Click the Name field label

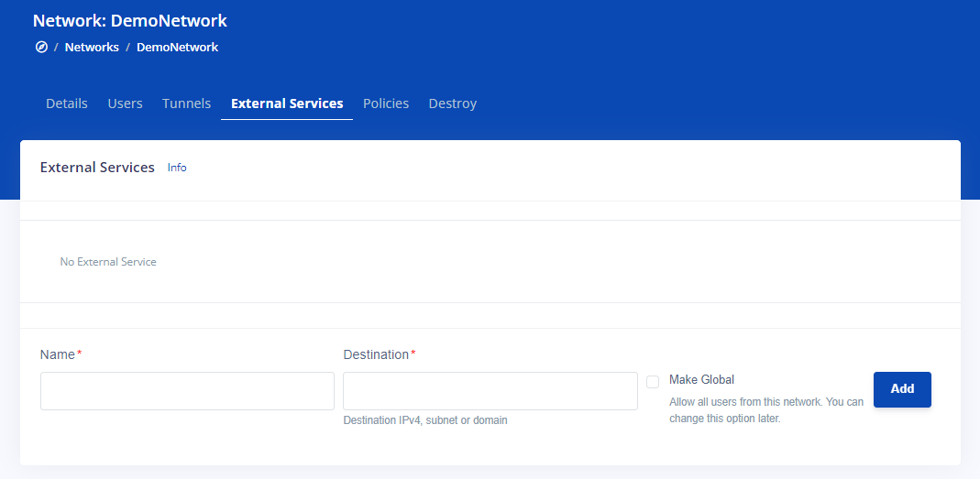[58, 354]
